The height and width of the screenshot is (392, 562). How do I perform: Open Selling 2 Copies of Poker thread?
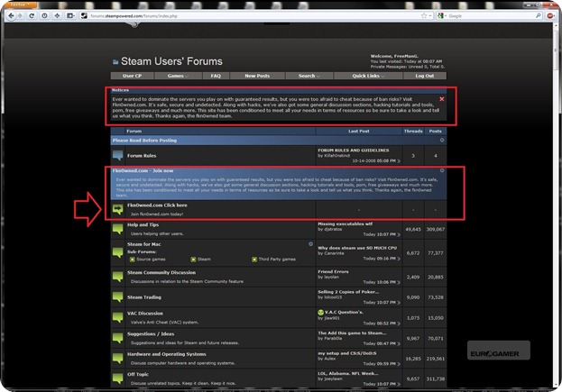348,292
